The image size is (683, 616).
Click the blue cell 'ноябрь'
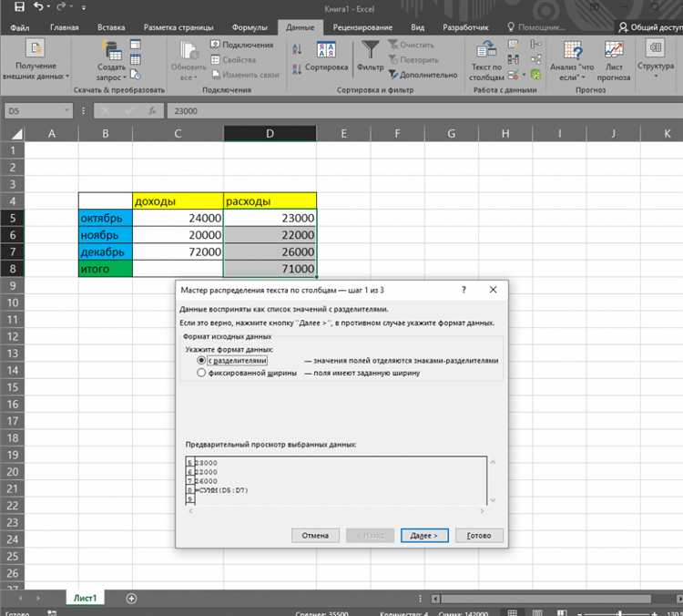[x=106, y=235]
